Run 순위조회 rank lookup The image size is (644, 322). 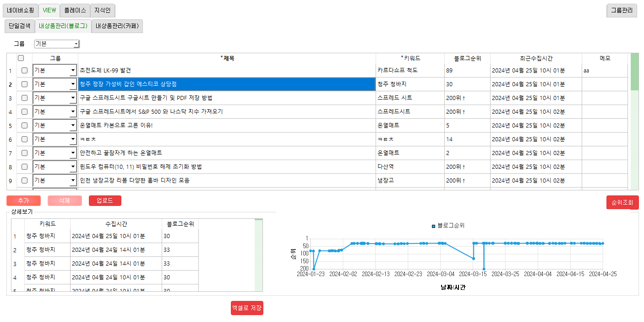pyautogui.click(x=622, y=202)
